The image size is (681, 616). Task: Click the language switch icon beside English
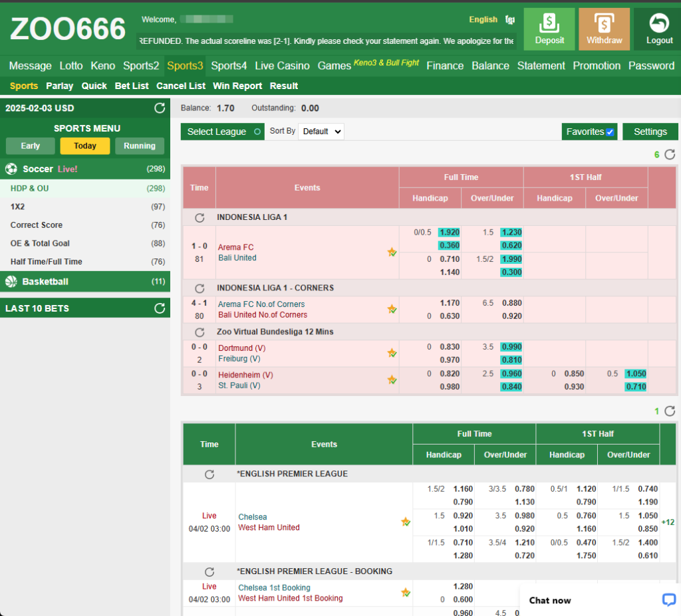[510, 19]
